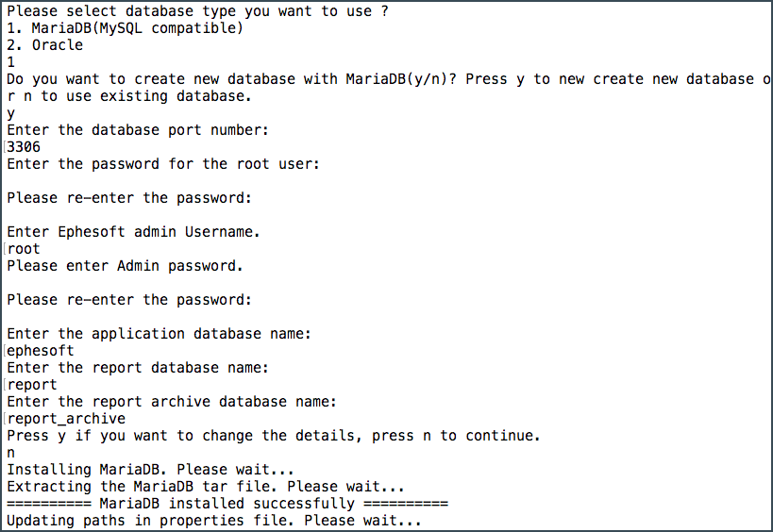Image resolution: width=773 pixels, height=532 pixels.
Task: Click the 'MariaDB installed successfully' message
Action: click(x=227, y=504)
